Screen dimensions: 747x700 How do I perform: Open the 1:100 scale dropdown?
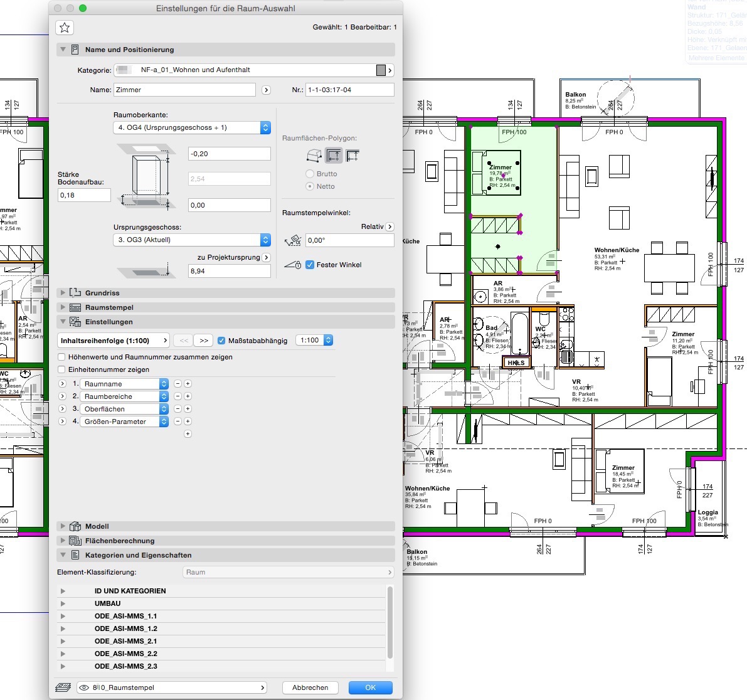tap(314, 341)
